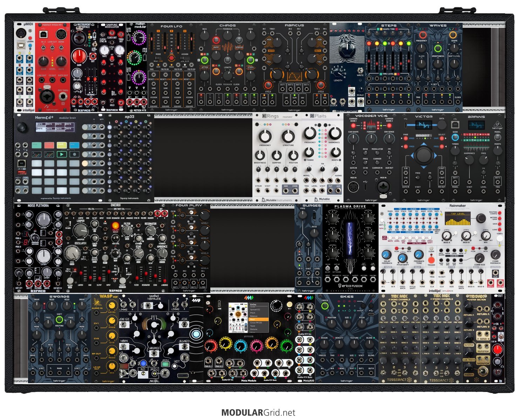The image size is (517, 420).
Task: Click the MIDI IN socket on Vocoder VC16
Action: pos(353,187)
